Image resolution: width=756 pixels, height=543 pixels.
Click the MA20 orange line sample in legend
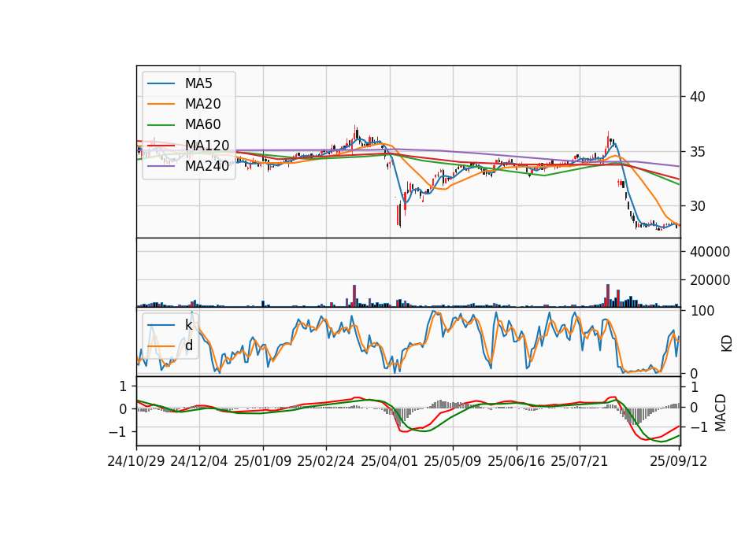[x=161, y=105]
